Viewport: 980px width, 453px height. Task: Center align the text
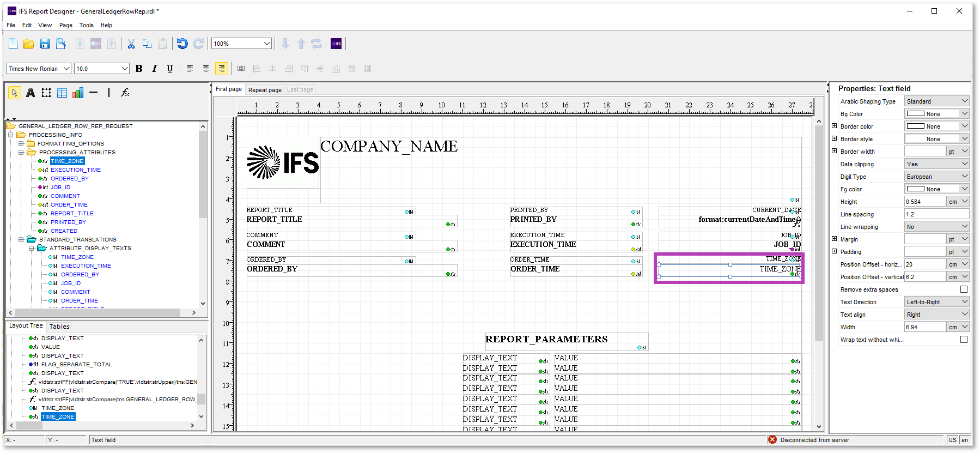205,69
